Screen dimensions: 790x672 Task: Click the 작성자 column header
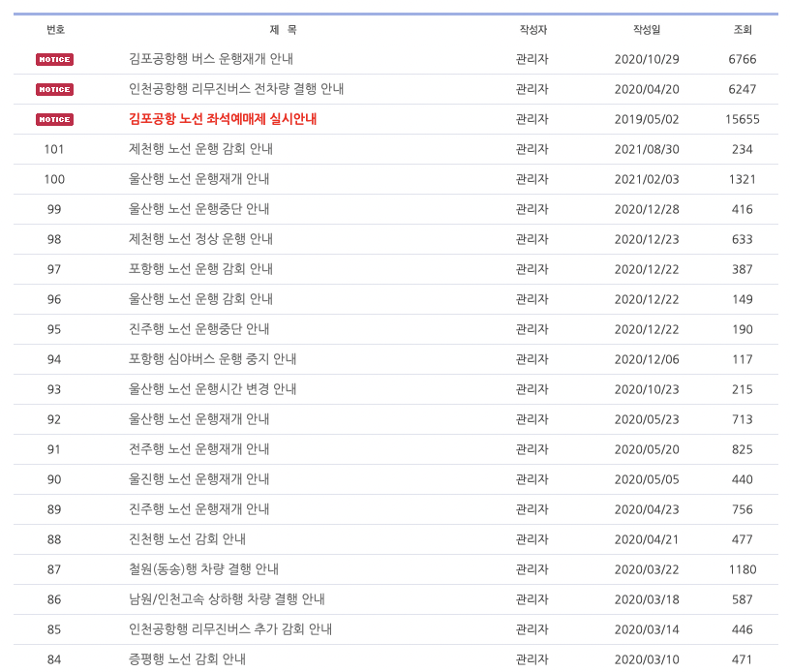coord(533,30)
